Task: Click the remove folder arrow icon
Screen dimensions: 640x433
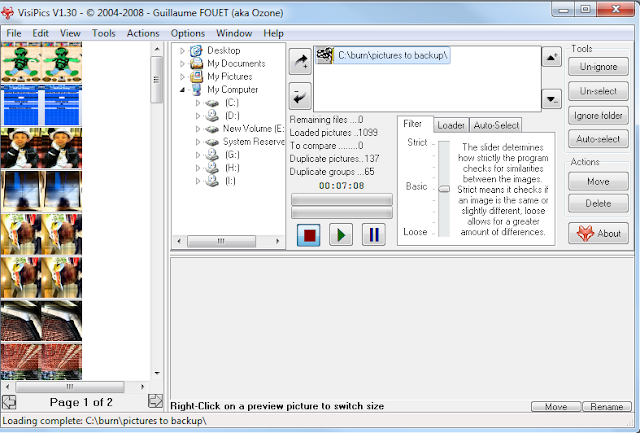Action: [x=300, y=95]
